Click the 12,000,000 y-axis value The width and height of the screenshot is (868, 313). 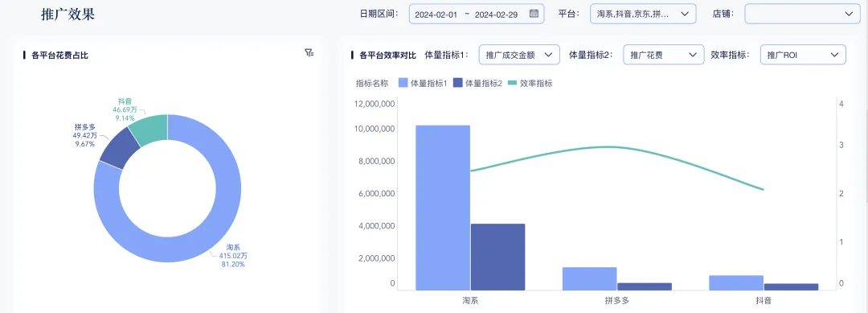click(x=374, y=104)
